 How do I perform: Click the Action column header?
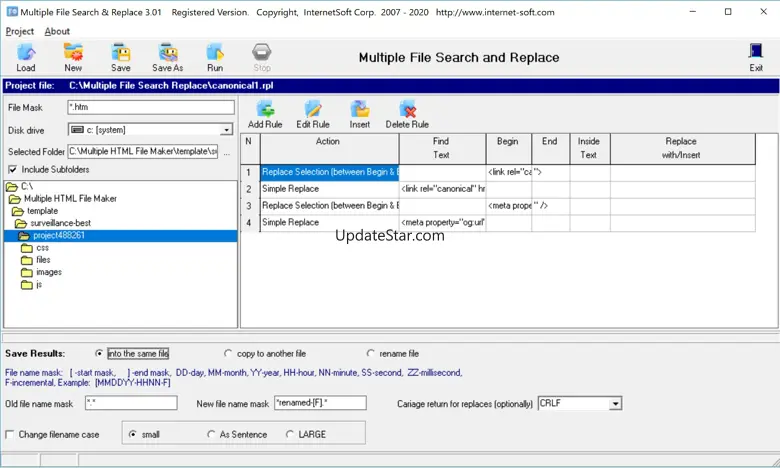tap(329, 149)
